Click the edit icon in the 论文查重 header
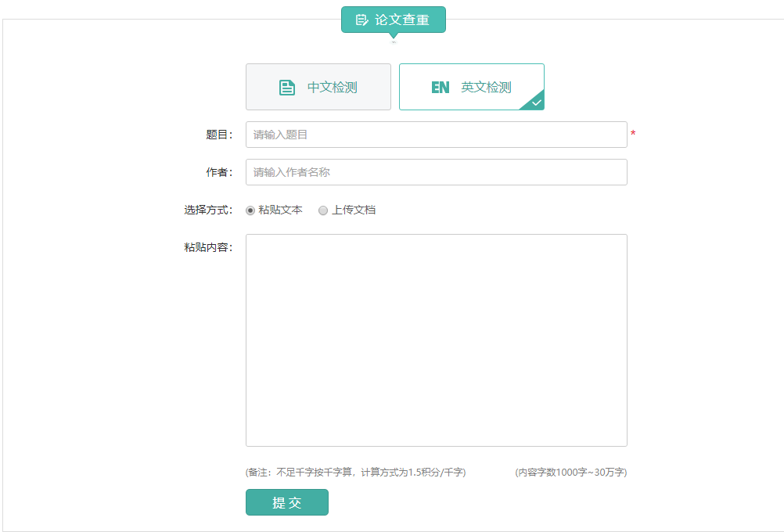The image size is (784, 532). (x=361, y=20)
